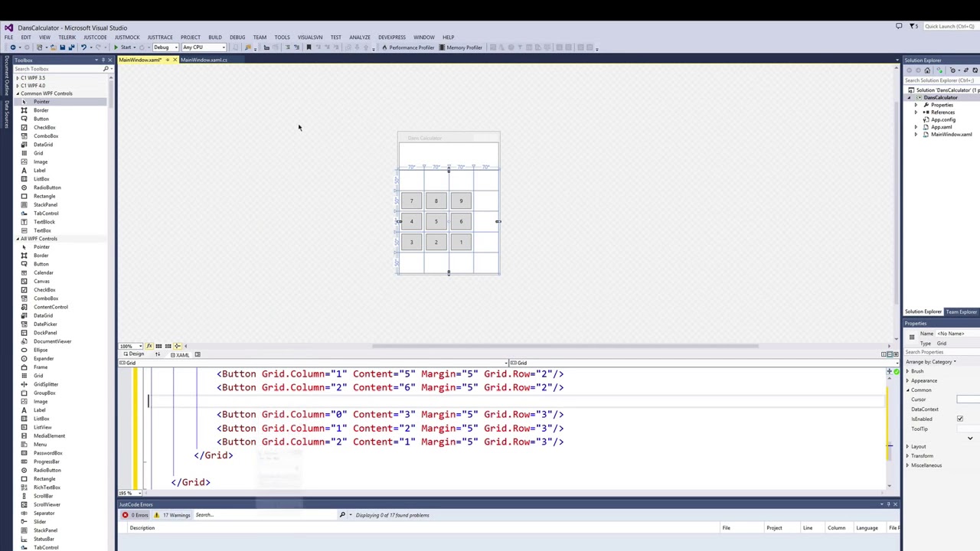
Task: Click button 1 in the designer preview
Action: (x=461, y=243)
